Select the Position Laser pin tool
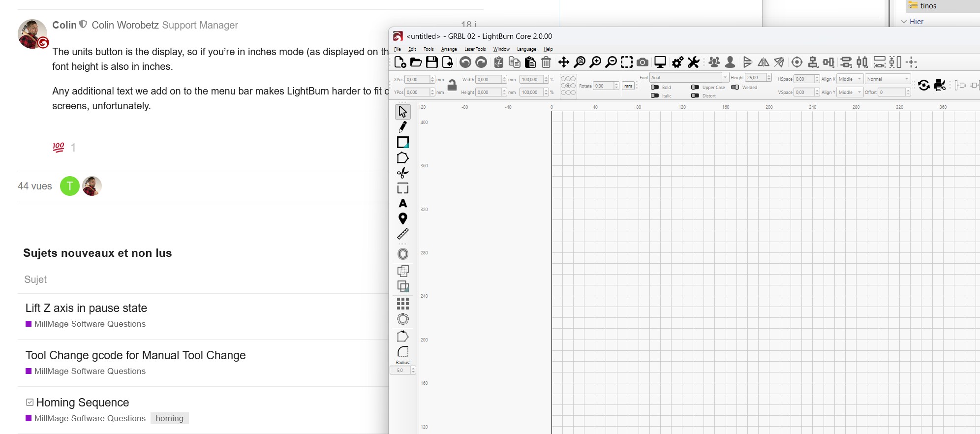980x434 pixels. click(403, 218)
